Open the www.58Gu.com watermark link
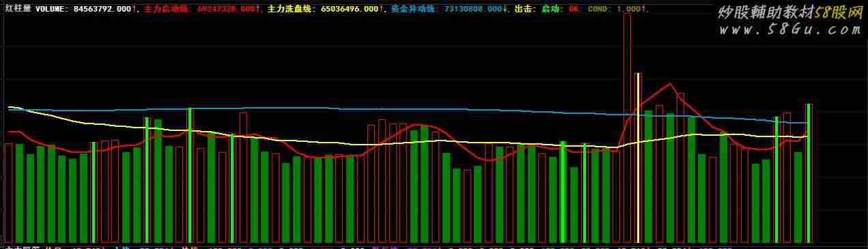The image size is (868, 249). pos(790,29)
